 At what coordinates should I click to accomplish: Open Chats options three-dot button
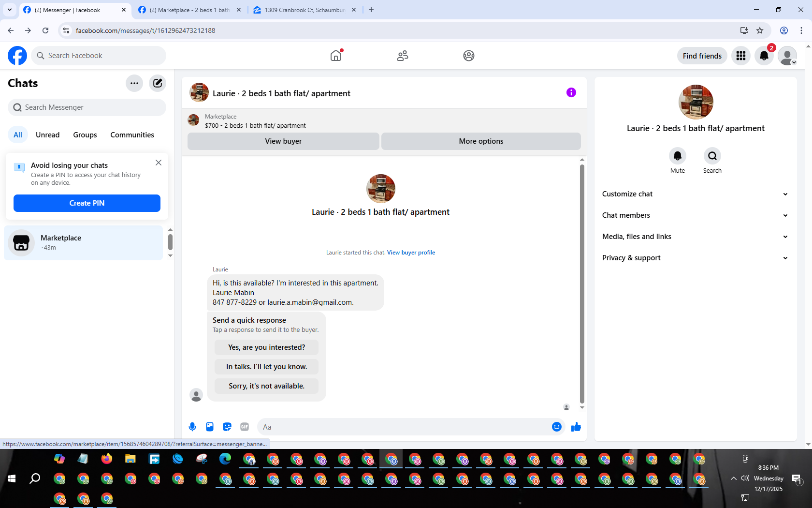click(134, 83)
